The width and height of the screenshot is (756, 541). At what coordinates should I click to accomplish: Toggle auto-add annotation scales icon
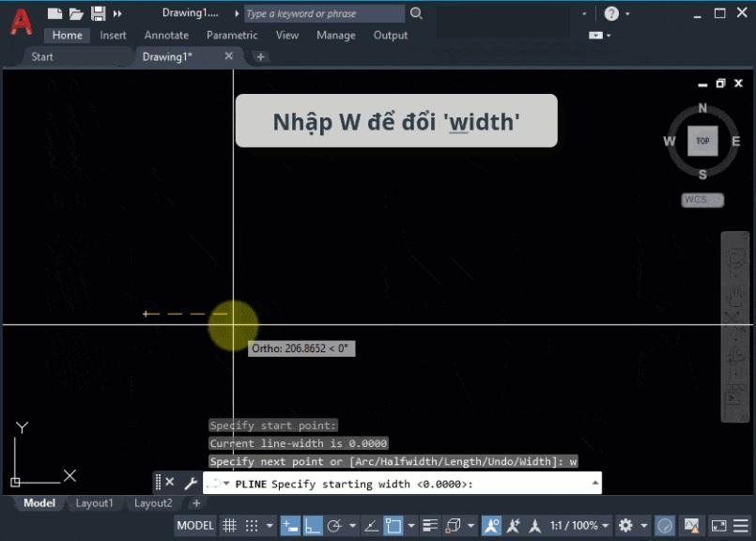513,525
